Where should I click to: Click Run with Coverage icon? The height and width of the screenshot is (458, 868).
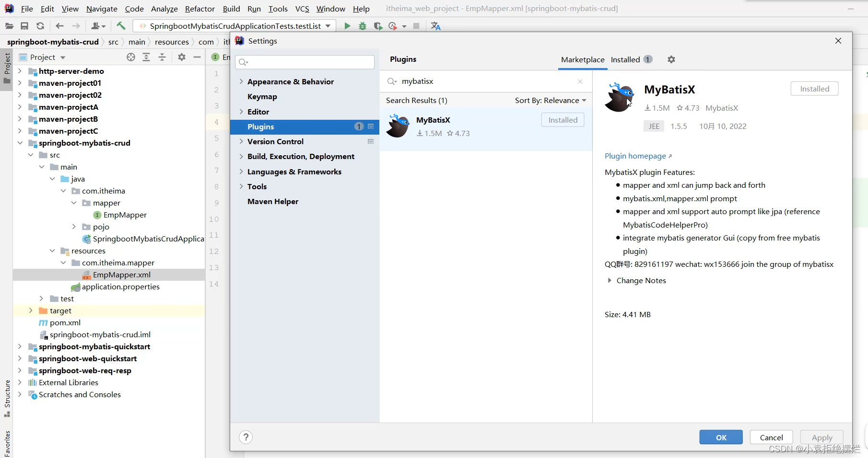[378, 26]
